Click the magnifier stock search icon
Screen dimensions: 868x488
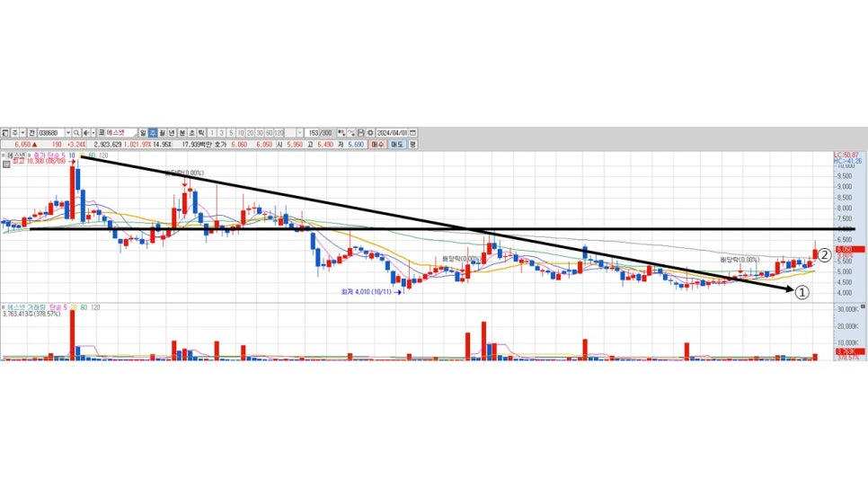point(76,133)
